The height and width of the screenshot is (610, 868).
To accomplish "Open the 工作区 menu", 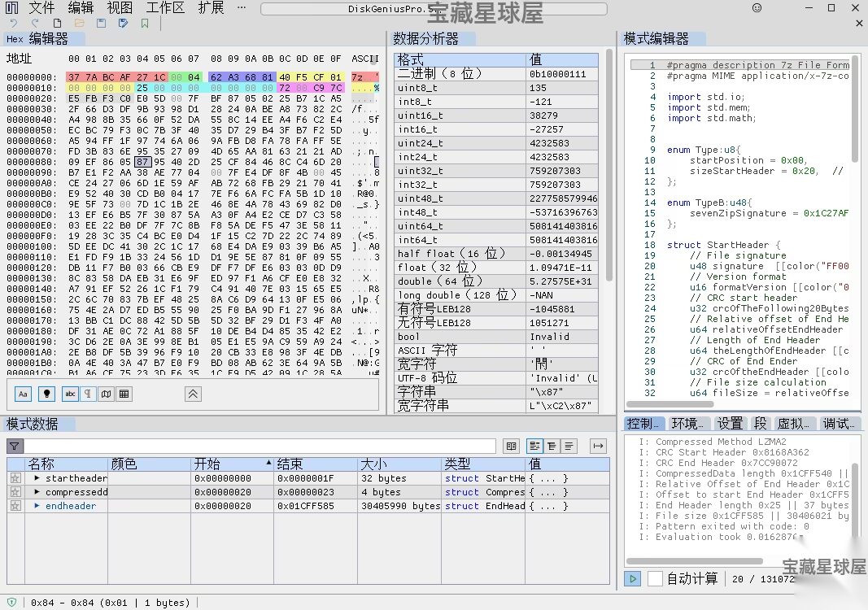I will (165, 8).
